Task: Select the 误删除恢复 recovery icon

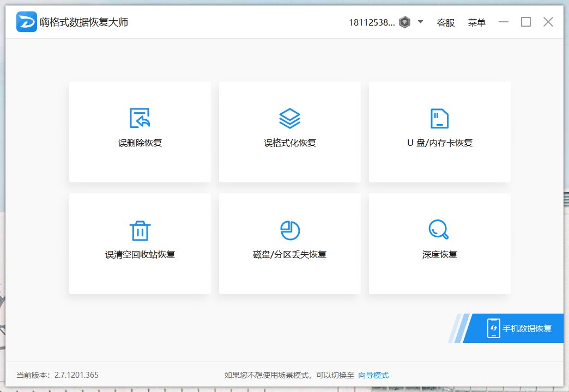Action: [140, 118]
